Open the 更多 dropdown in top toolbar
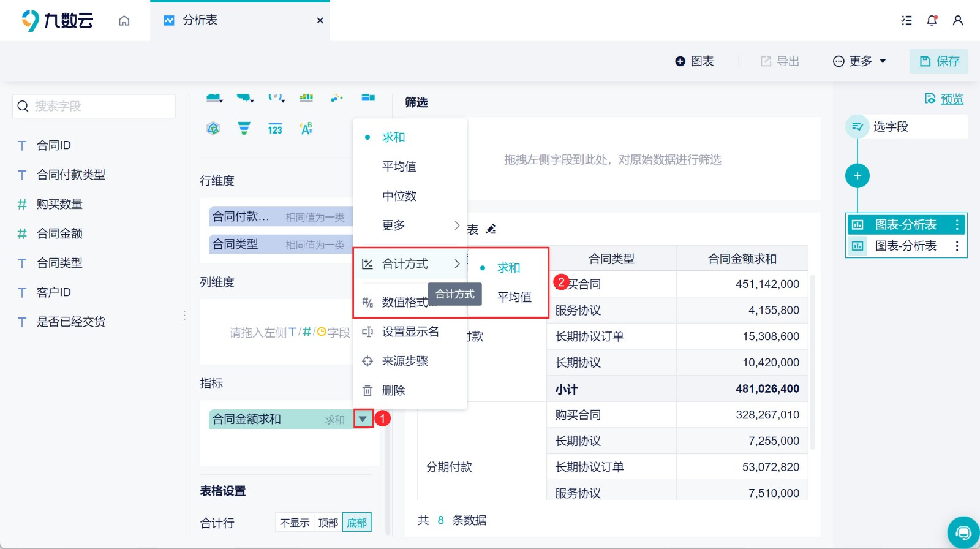The image size is (980, 549). click(x=859, y=61)
